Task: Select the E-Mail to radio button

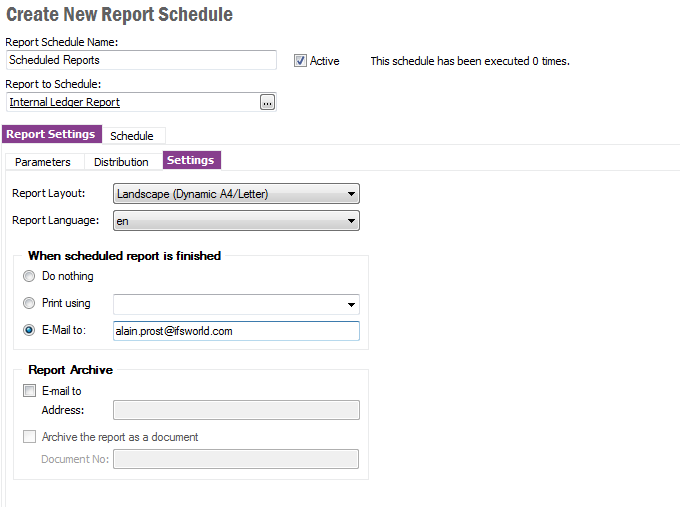Action: (x=29, y=331)
